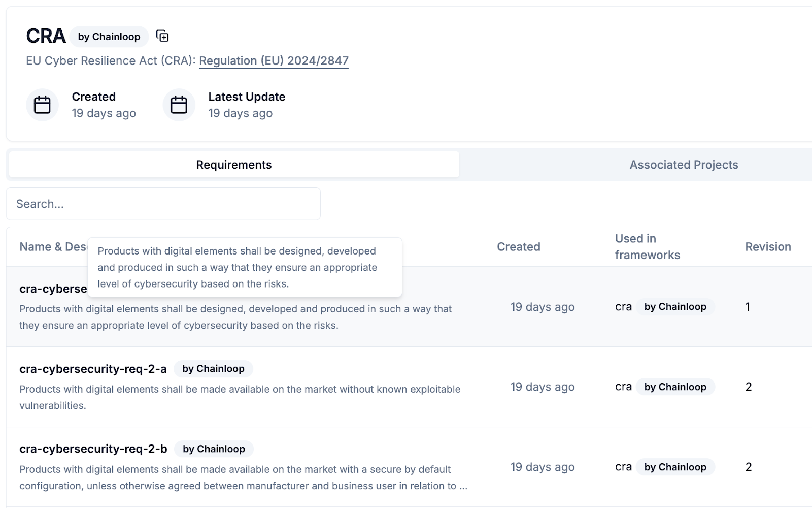Image resolution: width=812 pixels, height=508 pixels.
Task: Select the Requirements tab
Action: tap(234, 165)
